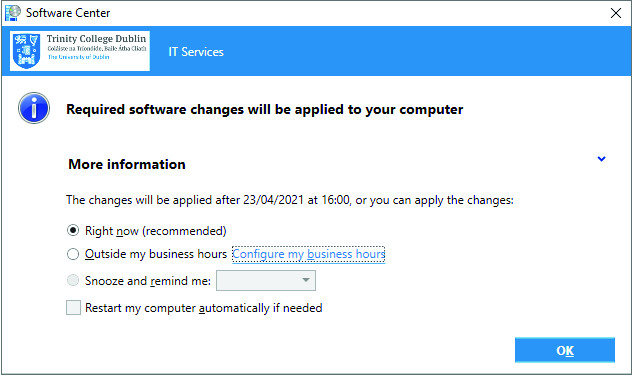
Task: Collapse More information with the chevron
Action: coord(601,159)
